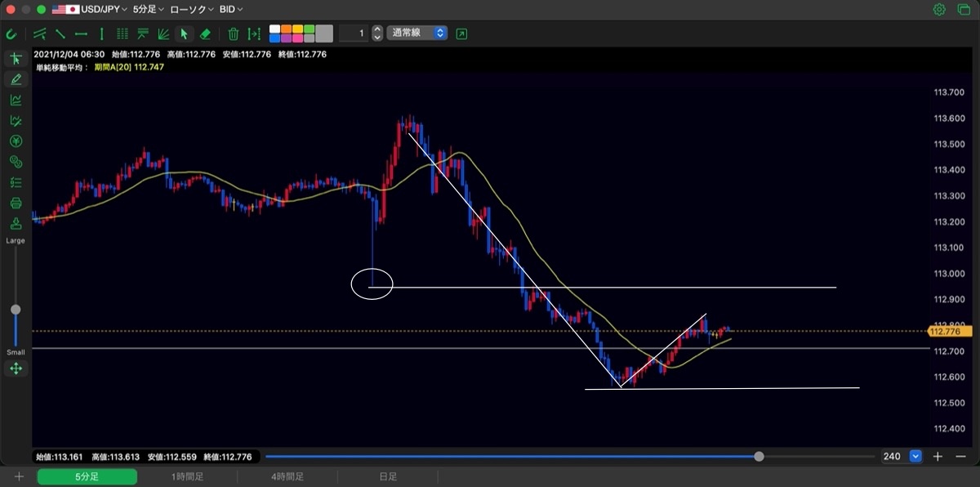Open the USD/JPY currency pair dropdown

[90, 10]
